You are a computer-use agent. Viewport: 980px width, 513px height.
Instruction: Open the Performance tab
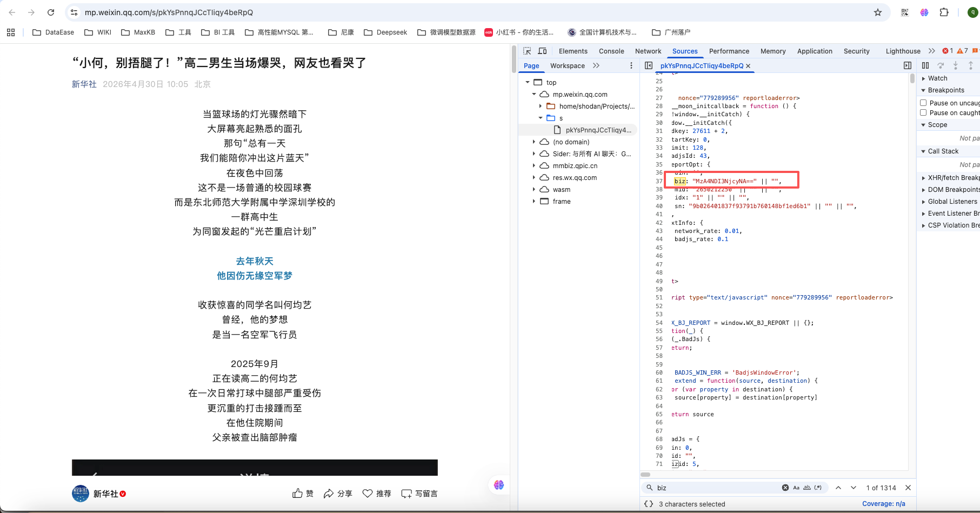(729, 51)
